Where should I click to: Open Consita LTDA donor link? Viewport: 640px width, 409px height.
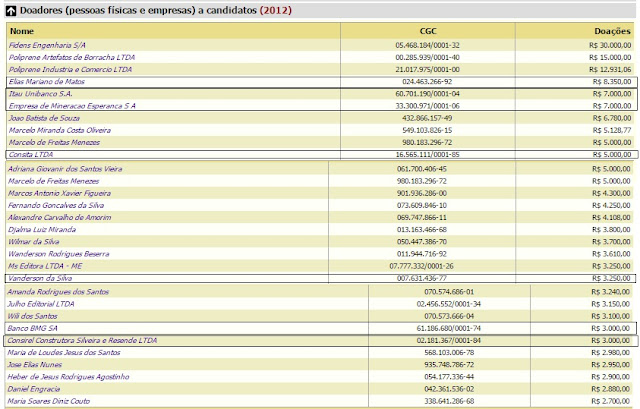(31, 155)
